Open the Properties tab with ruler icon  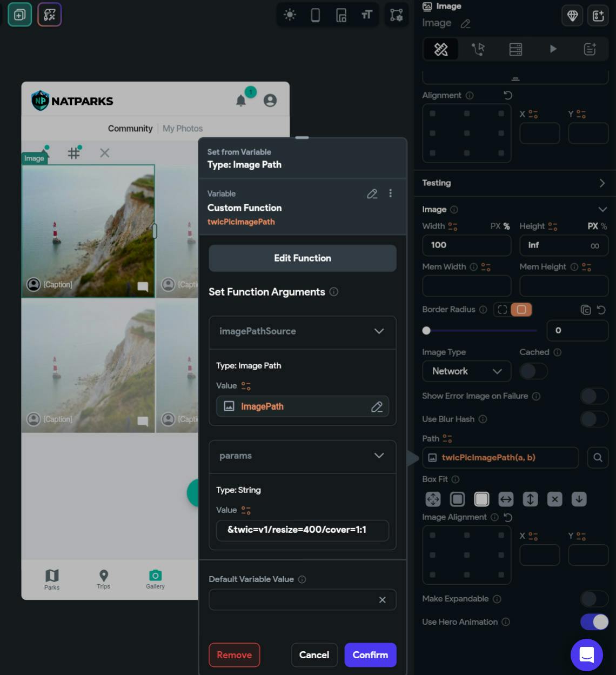(441, 49)
